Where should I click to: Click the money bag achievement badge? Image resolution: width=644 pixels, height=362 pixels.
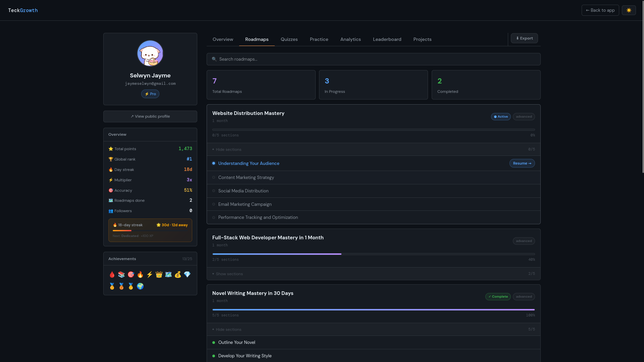coord(178,275)
